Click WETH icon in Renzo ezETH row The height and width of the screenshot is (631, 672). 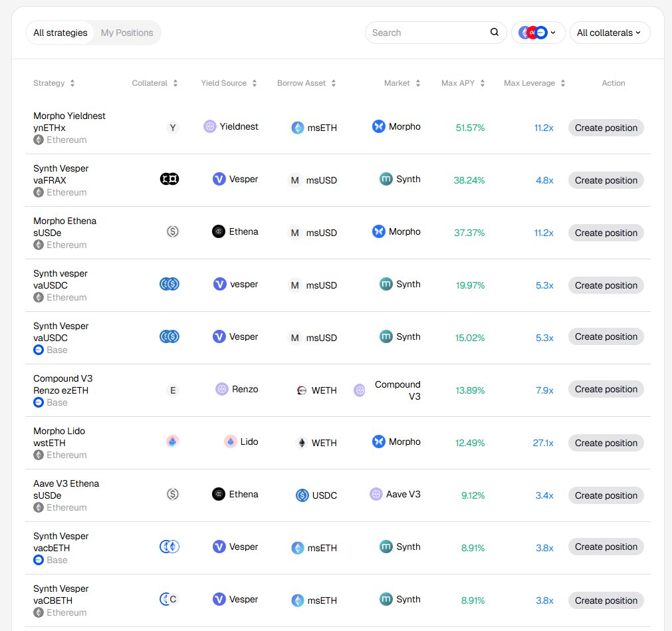pyautogui.click(x=302, y=390)
